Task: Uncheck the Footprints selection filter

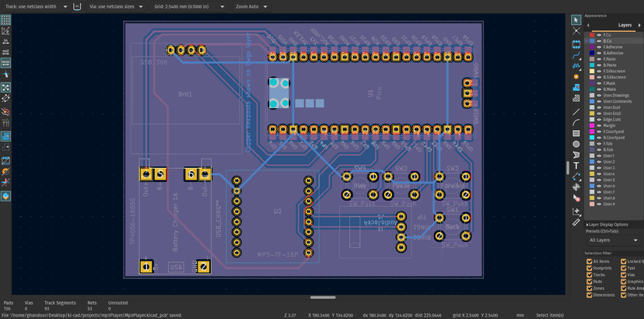Action: coord(590,268)
